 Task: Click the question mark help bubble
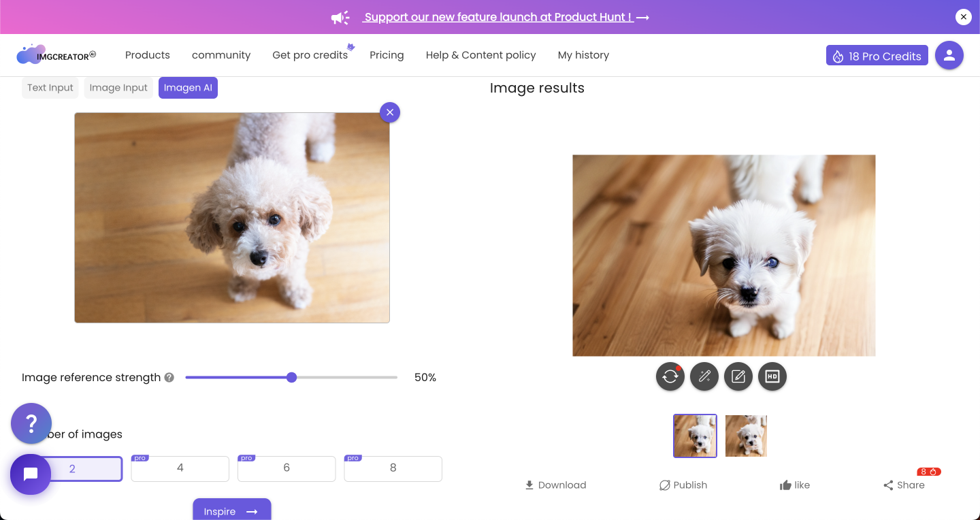click(31, 423)
